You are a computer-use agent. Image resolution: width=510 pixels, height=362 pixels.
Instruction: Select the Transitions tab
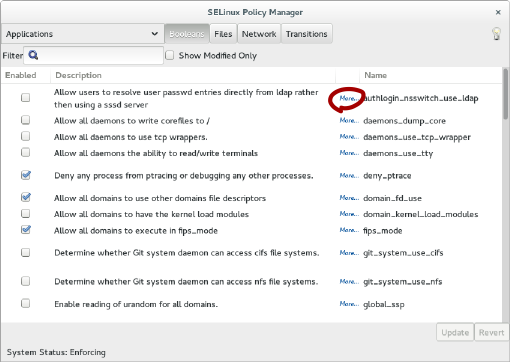[307, 34]
